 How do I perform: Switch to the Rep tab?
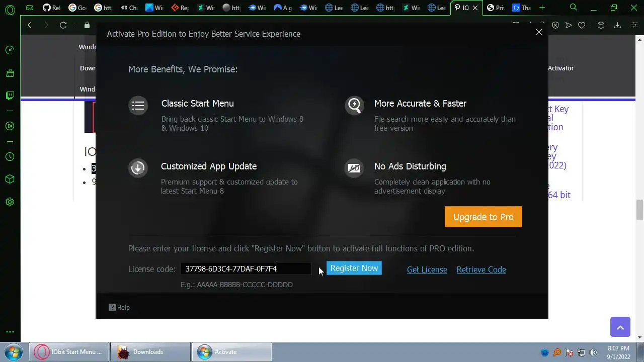[180, 8]
